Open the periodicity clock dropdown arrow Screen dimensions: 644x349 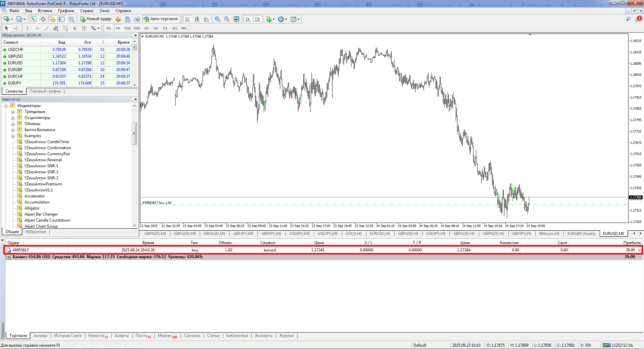pos(286,19)
